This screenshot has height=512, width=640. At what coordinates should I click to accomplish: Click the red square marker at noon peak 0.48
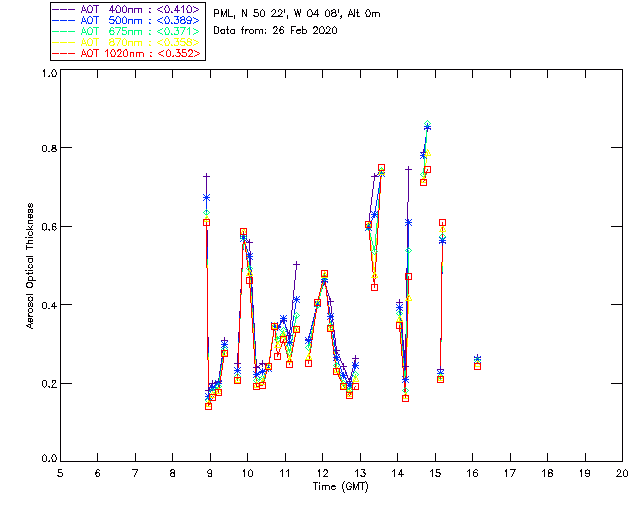pos(324,274)
